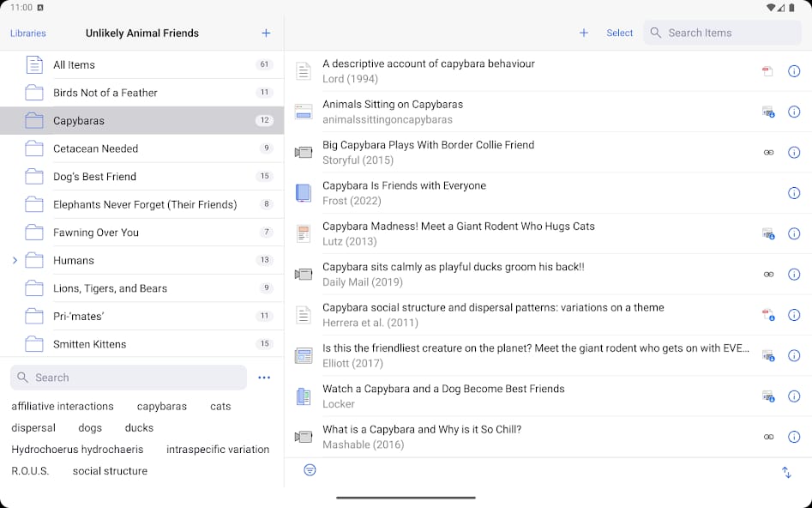Open the sort order arrows icon
Screen dimensions: 812x508
tap(786, 472)
